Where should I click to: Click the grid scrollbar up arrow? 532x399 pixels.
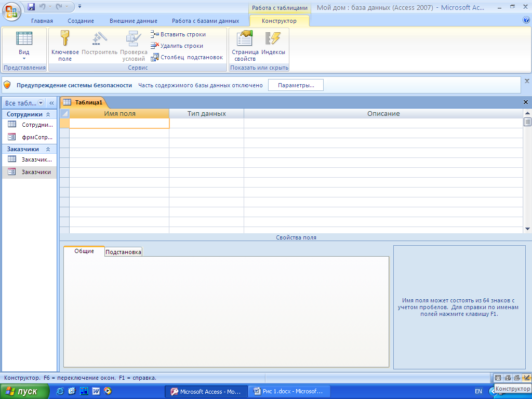527,113
